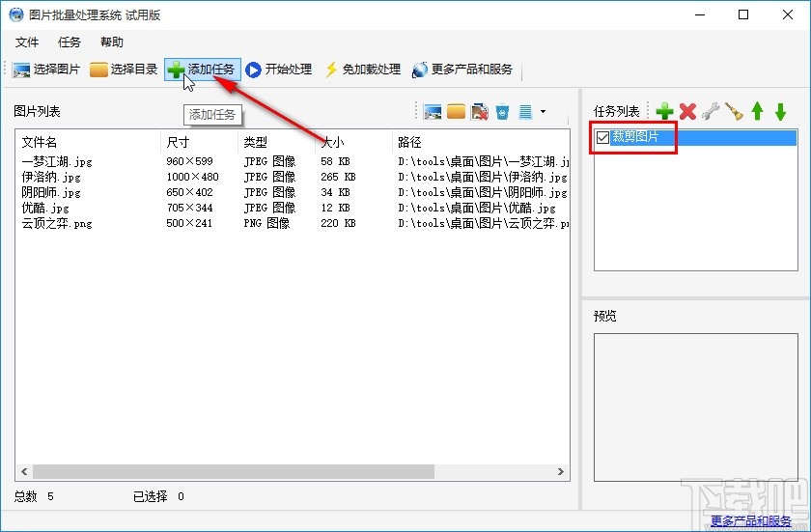Close the 图片批量处理系统 window
Viewport: 811px width, 532px height.
[x=788, y=14]
